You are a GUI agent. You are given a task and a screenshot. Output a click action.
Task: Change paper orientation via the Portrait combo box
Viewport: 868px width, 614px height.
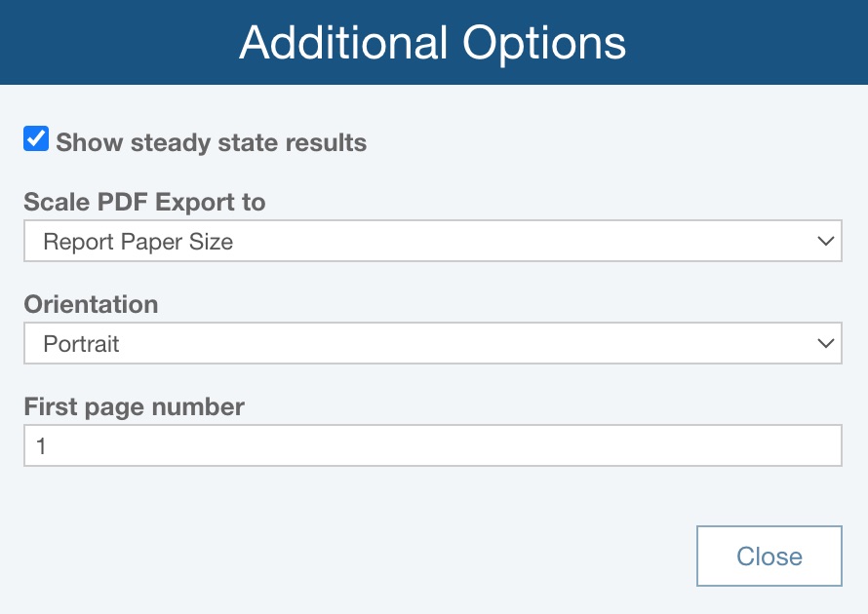point(432,343)
